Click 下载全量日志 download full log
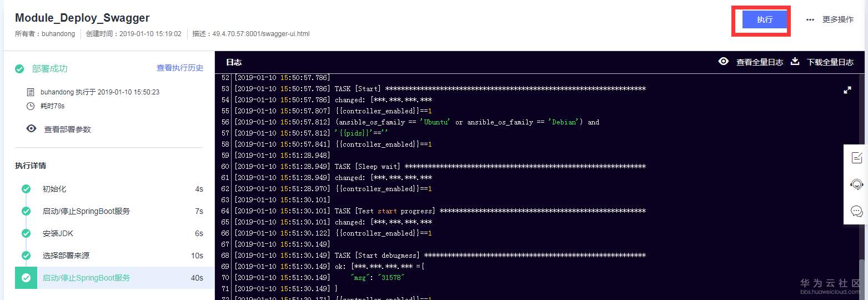This screenshot has height=300, width=868. [x=830, y=62]
